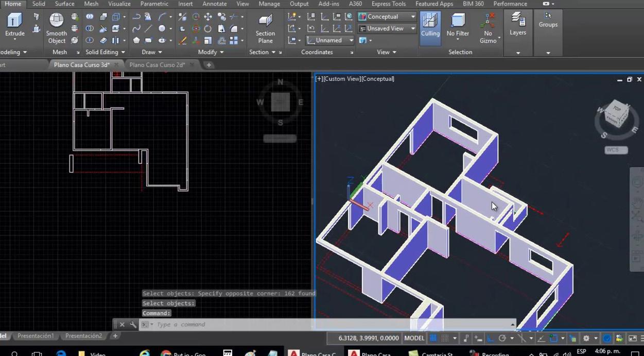Screen dimensions: 644x356
Task: Select the solid Union tool
Action: click(90, 17)
